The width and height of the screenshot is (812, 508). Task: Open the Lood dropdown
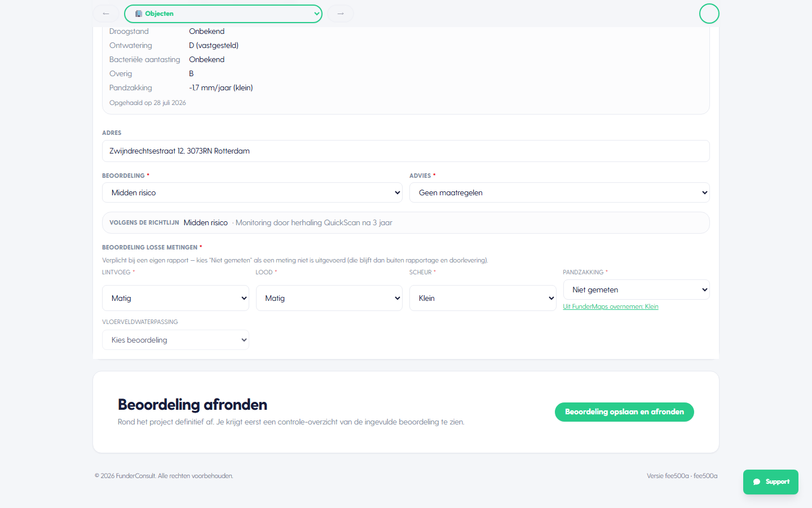pos(329,298)
